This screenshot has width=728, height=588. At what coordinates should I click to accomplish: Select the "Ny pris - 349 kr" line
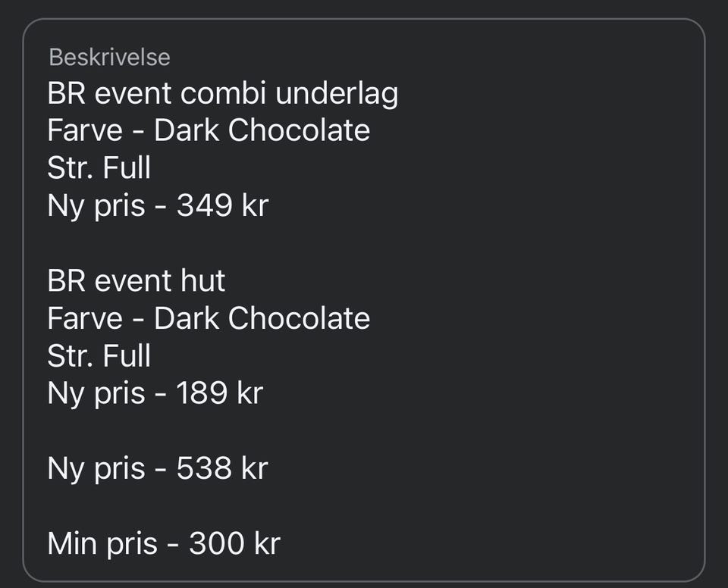point(158,205)
